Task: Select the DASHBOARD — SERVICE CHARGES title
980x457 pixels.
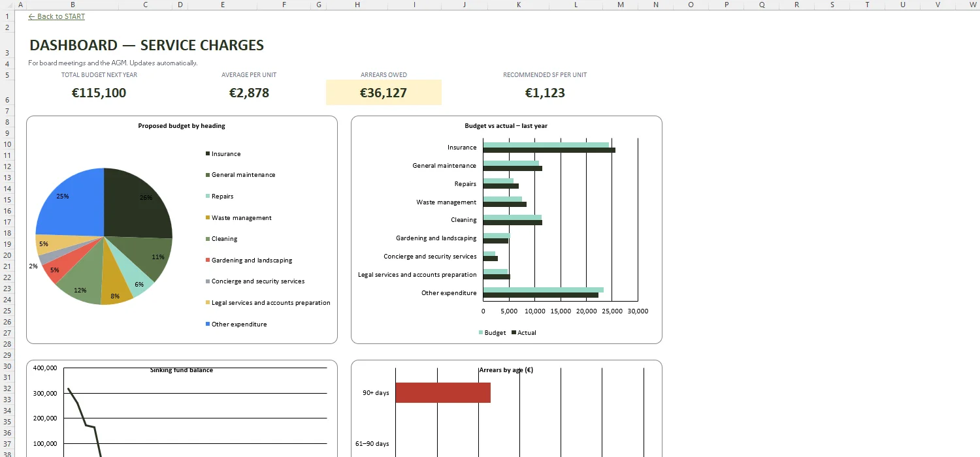Action: click(147, 46)
